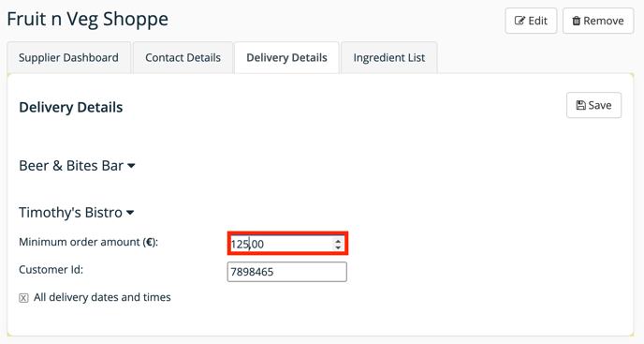The width and height of the screenshot is (644, 344).
Task: Select the Delivery Details tab
Action: tap(286, 57)
